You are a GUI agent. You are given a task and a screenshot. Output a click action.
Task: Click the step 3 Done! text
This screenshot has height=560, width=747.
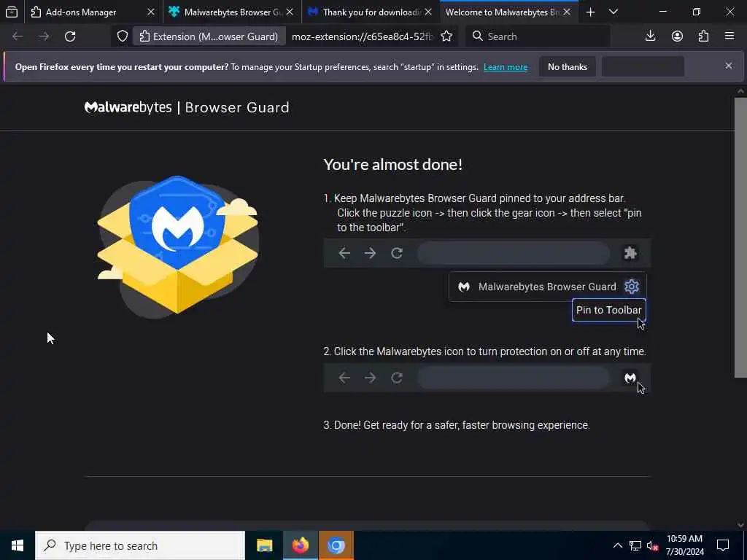point(457,425)
